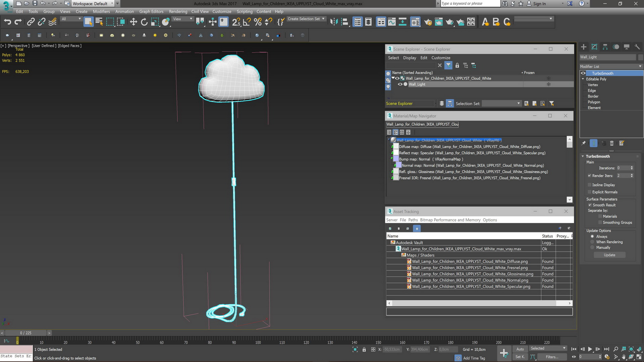Toggle the Angle Snap icon

pyautogui.click(x=247, y=22)
